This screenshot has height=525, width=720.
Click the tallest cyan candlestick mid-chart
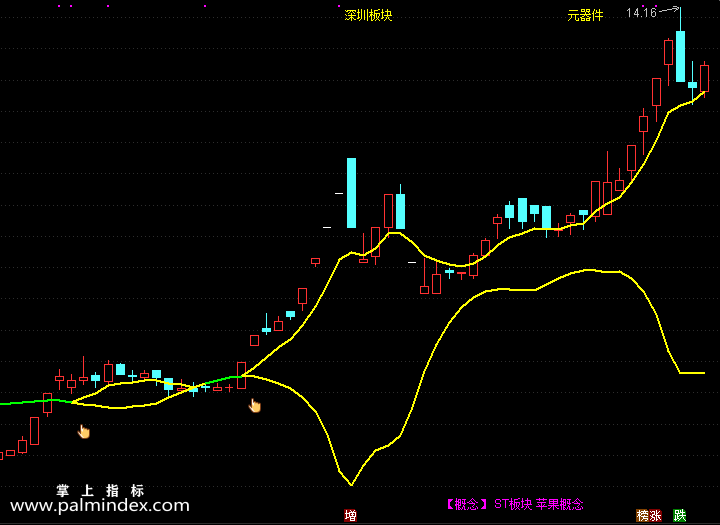click(x=351, y=193)
